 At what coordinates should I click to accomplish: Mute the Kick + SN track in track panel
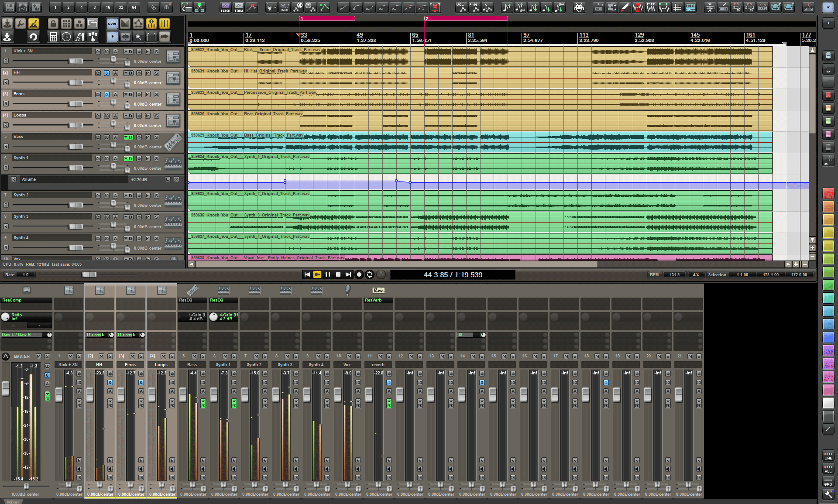point(148,51)
